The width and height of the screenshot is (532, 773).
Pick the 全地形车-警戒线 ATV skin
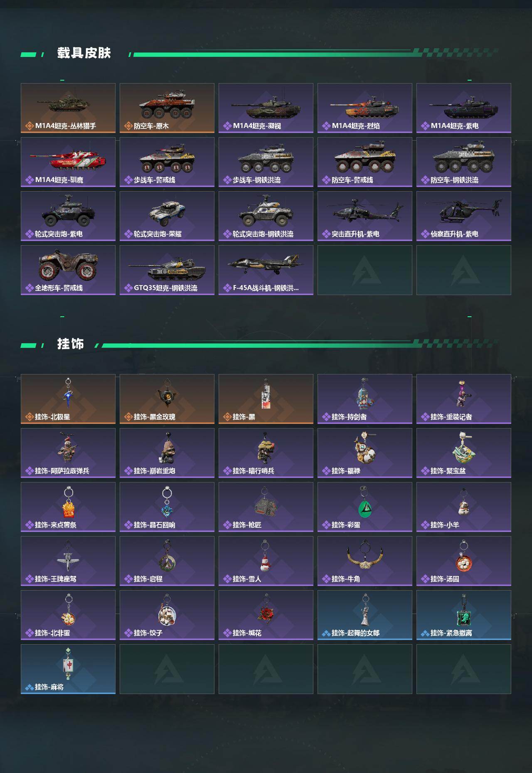[68, 270]
